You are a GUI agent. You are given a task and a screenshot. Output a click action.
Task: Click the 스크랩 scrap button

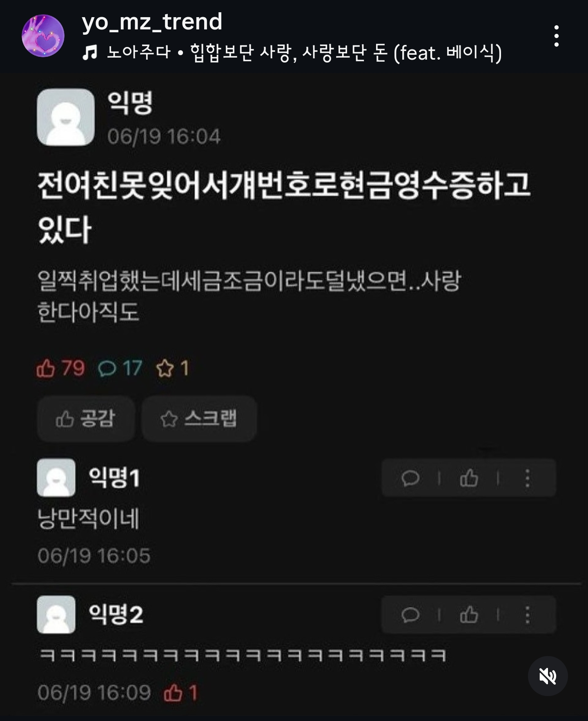point(199,419)
